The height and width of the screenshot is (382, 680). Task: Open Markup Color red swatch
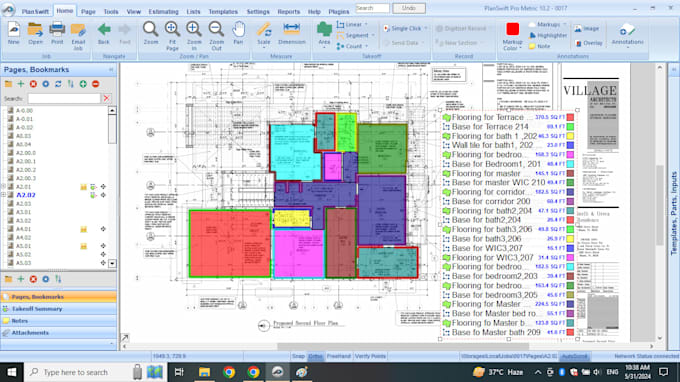[512, 29]
